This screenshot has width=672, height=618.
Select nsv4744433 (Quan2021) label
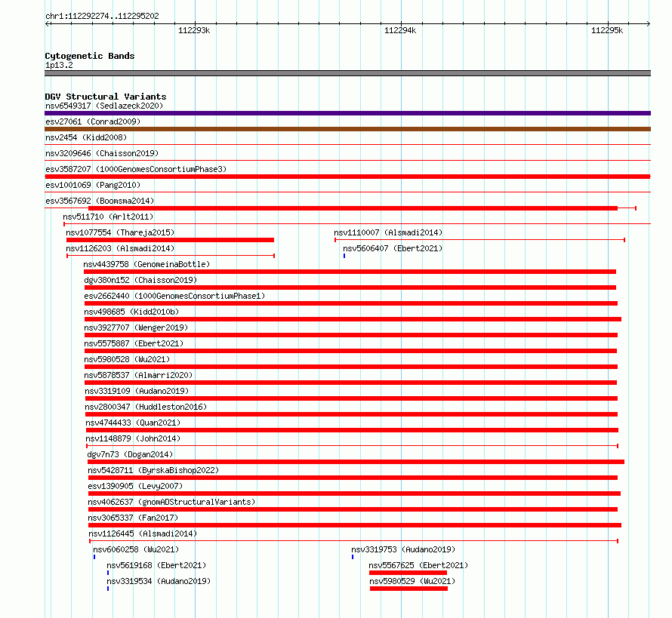(133, 423)
